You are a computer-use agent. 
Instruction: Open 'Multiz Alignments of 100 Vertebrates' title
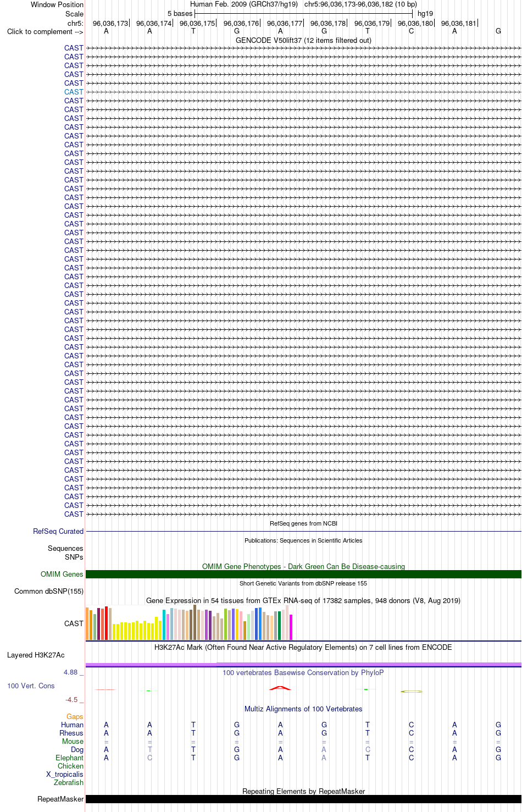coord(303,709)
